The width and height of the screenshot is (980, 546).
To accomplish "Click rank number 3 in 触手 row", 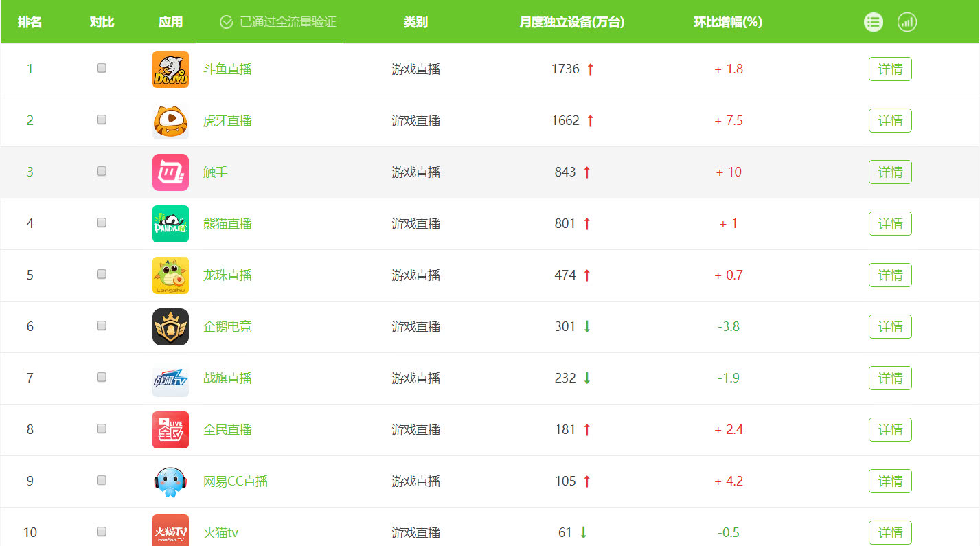I will [x=30, y=172].
